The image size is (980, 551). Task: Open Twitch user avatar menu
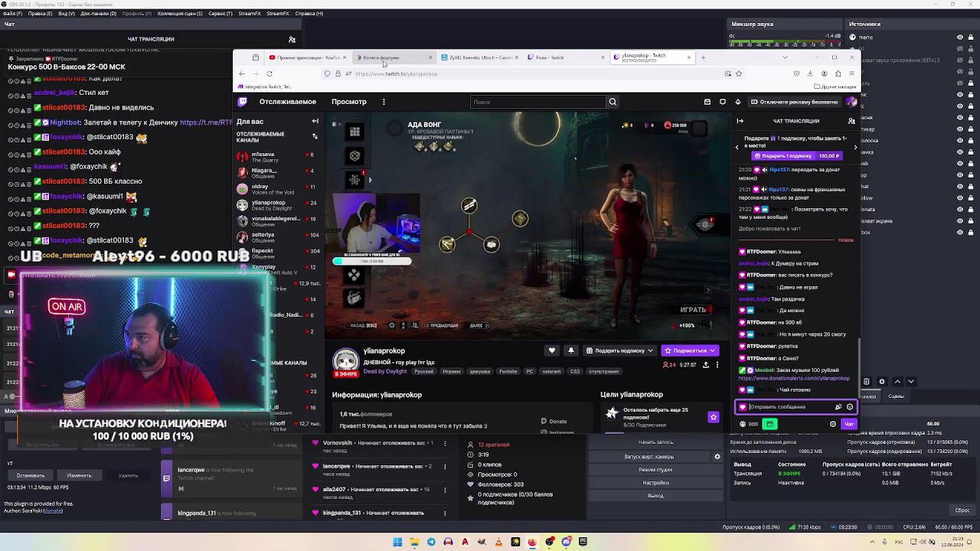851,102
